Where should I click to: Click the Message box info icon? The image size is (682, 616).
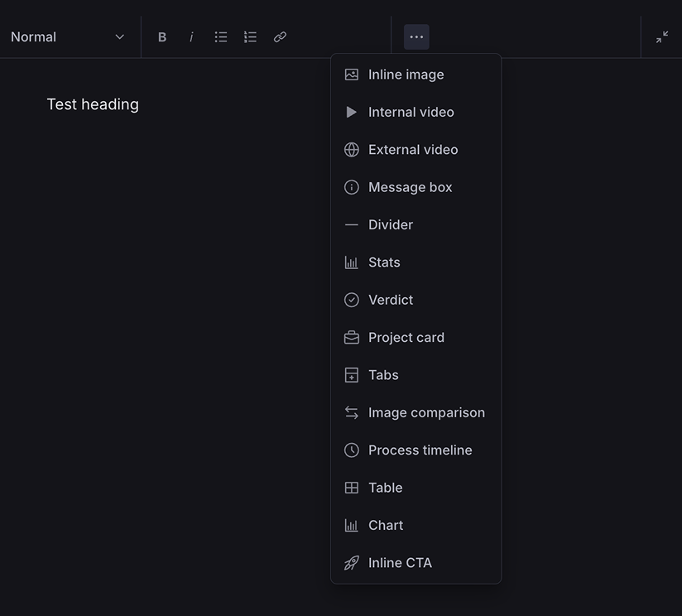coord(352,187)
